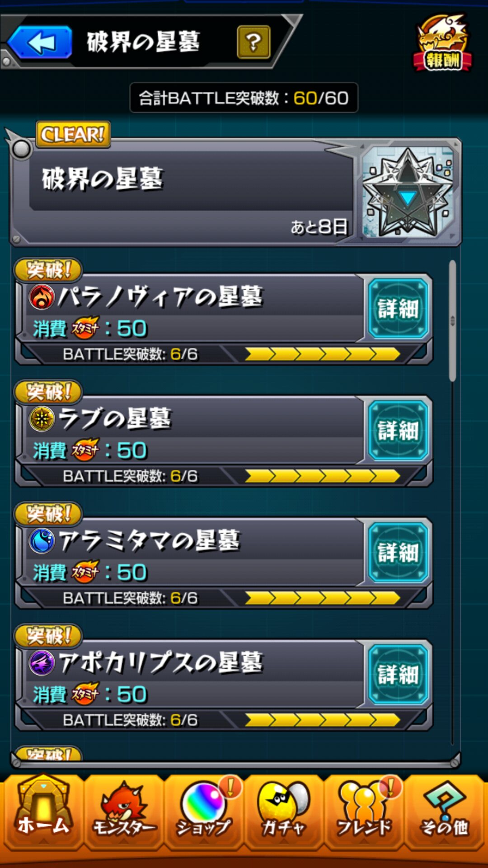
Task: Open 詳細 for アポカリプスの星墓
Action: coord(398,675)
